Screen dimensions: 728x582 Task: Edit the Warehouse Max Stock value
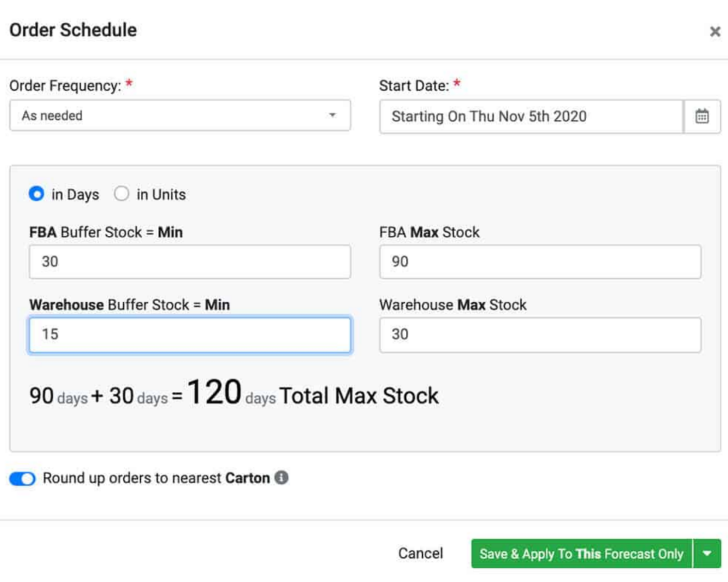(x=539, y=334)
